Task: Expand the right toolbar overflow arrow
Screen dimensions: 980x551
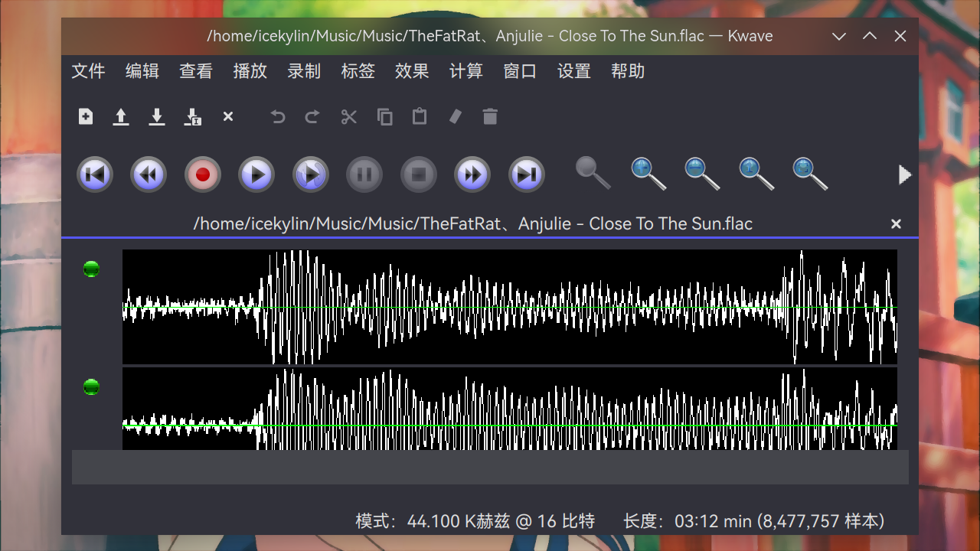Action: click(904, 174)
